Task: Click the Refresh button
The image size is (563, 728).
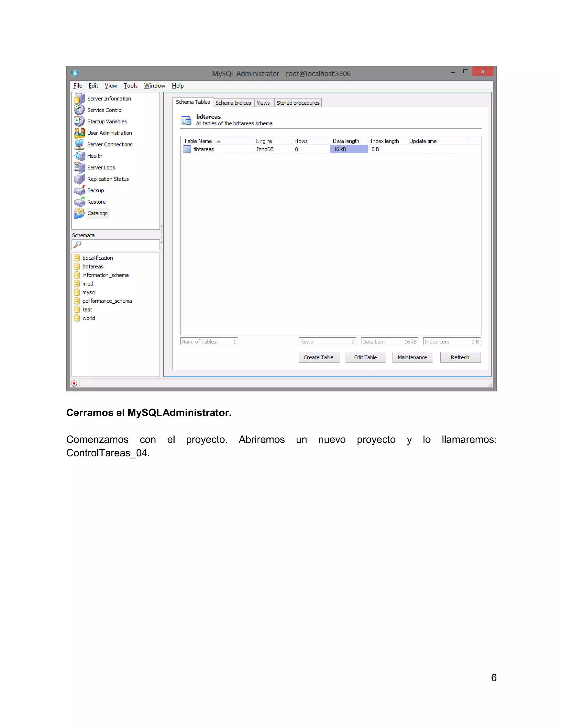Action: tap(460, 357)
